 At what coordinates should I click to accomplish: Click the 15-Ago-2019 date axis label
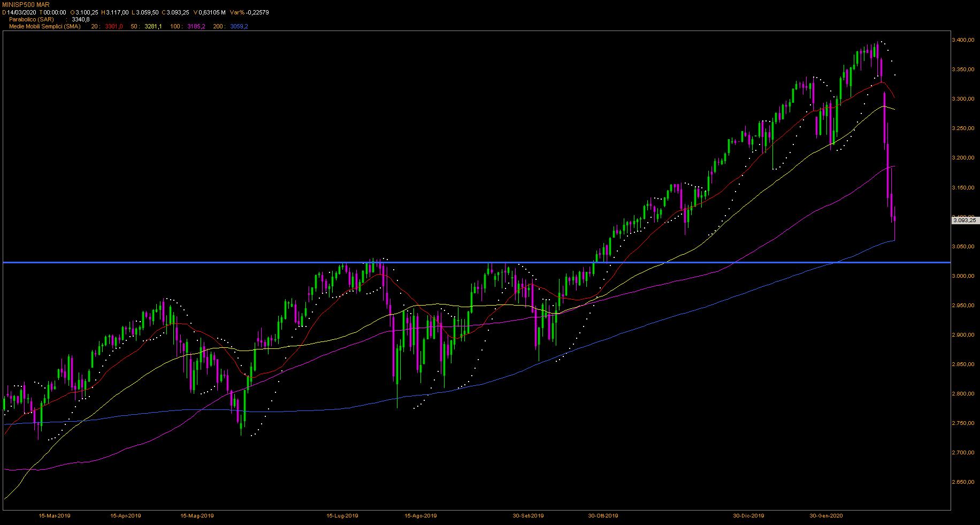tap(421, 516)
